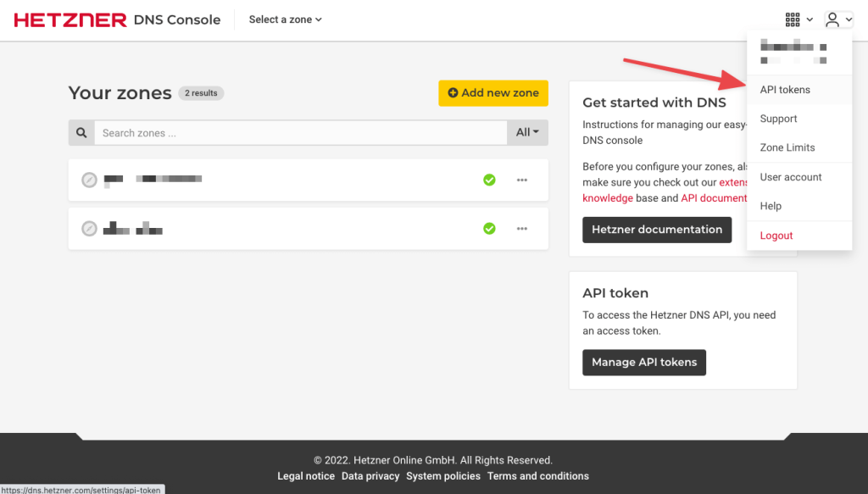Click the first zone's green status checkmark
Image resolution: width=868 pixels, height=494 pixels.
pyautogui.click(x=489, y=180)
